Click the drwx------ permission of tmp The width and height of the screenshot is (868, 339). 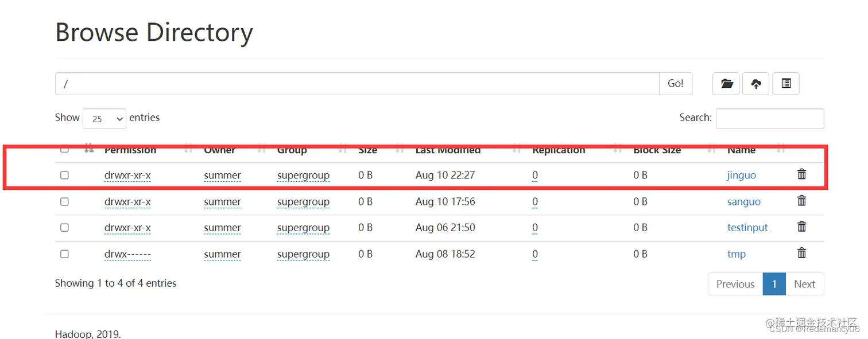[x=127, y=254]
